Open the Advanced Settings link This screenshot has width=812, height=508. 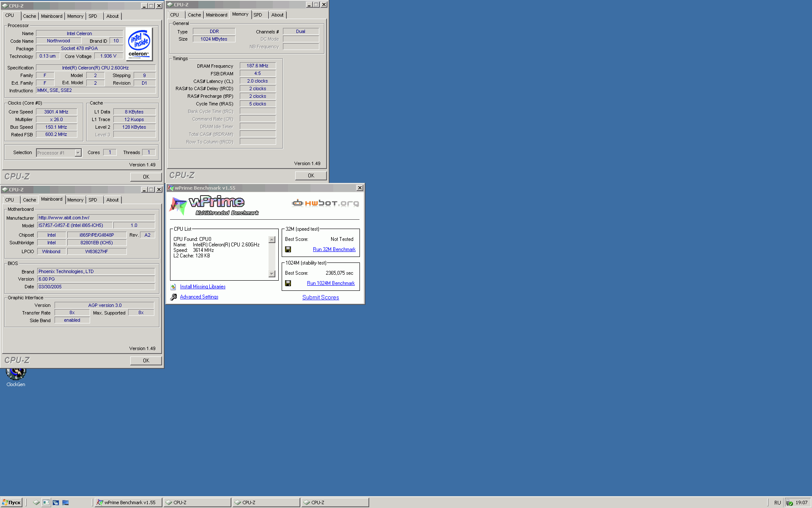pos(199,297)
